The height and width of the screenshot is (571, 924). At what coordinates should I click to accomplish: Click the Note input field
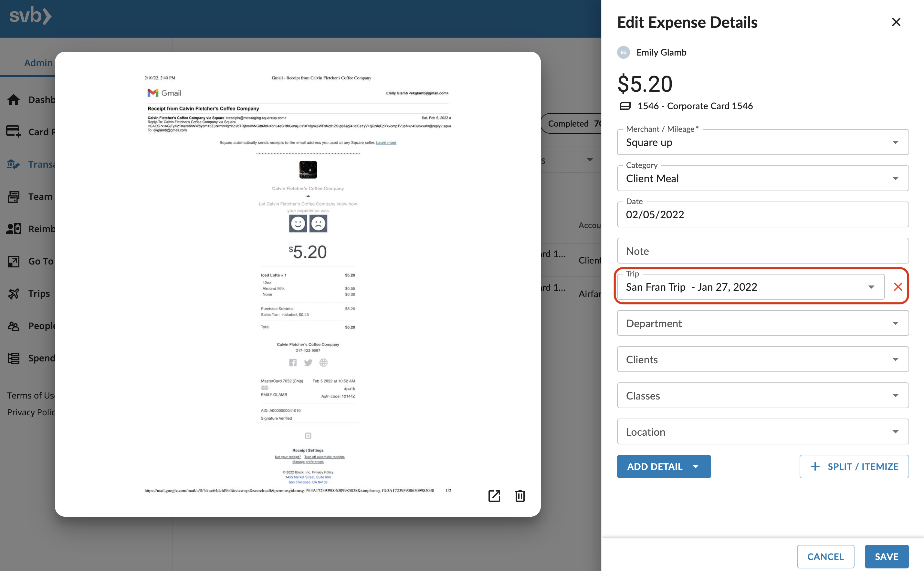click(x=762, y=250)
